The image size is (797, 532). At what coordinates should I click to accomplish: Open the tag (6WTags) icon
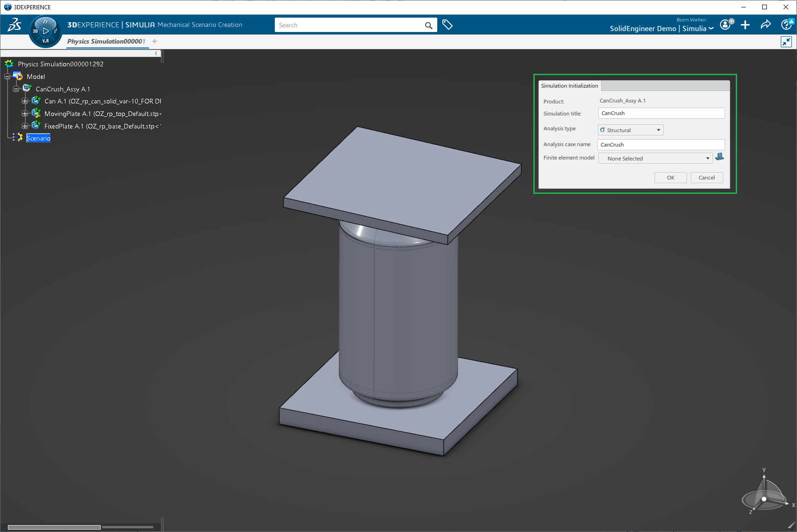[x=447, y=25]
